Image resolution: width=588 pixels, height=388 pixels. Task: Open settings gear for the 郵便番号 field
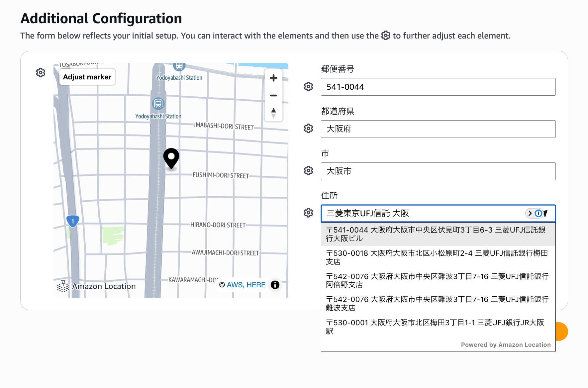308,86
